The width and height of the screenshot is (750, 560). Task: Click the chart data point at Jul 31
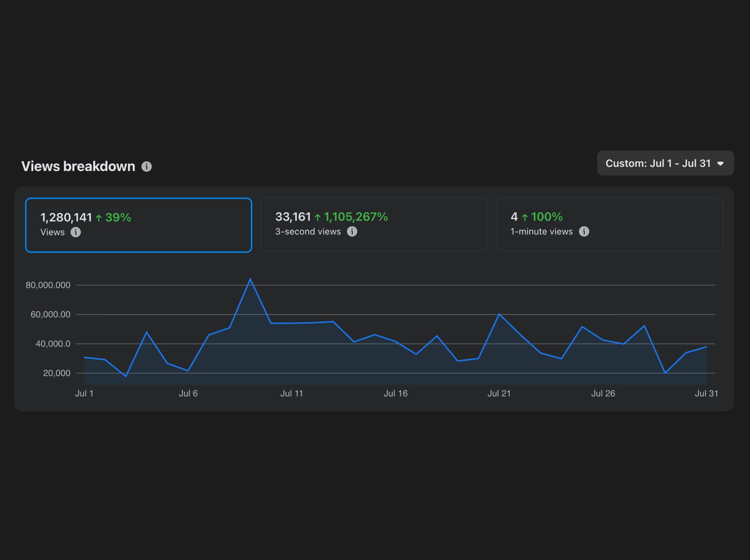707,347
